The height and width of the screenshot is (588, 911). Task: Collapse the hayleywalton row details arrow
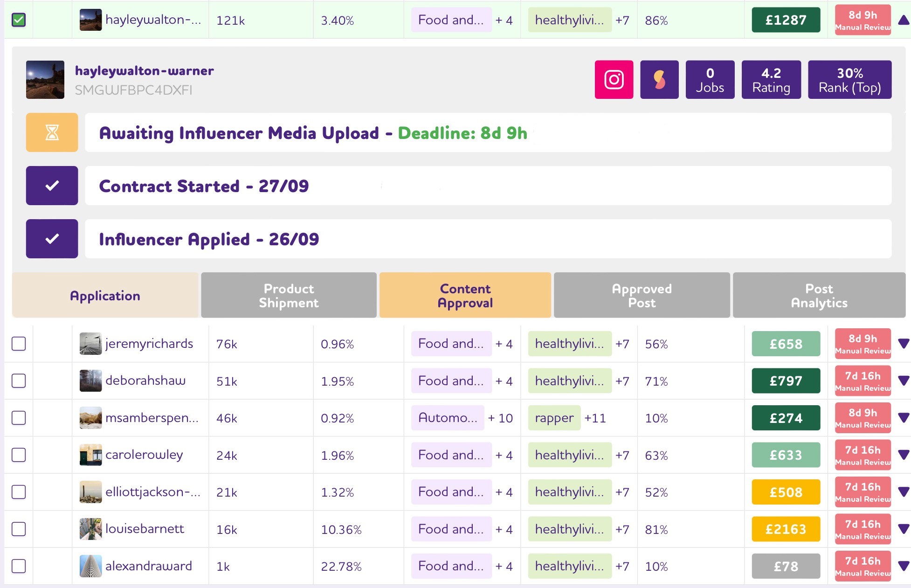tap(903, 20)
